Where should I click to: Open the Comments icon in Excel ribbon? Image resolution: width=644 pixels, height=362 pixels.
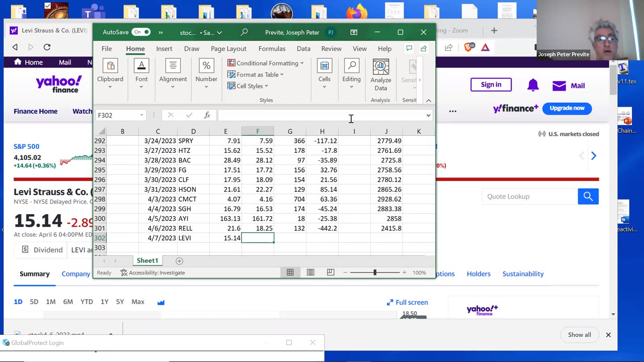(x=409, y=48)
